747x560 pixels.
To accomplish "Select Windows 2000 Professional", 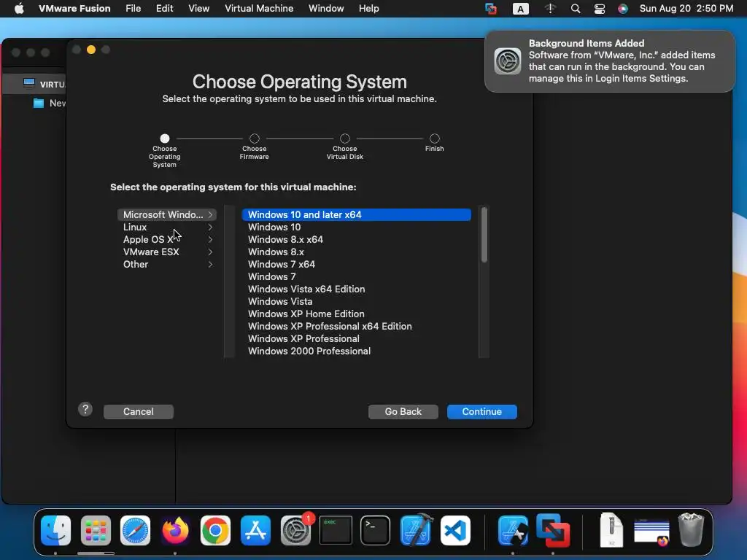I will (x=356, y=351).
